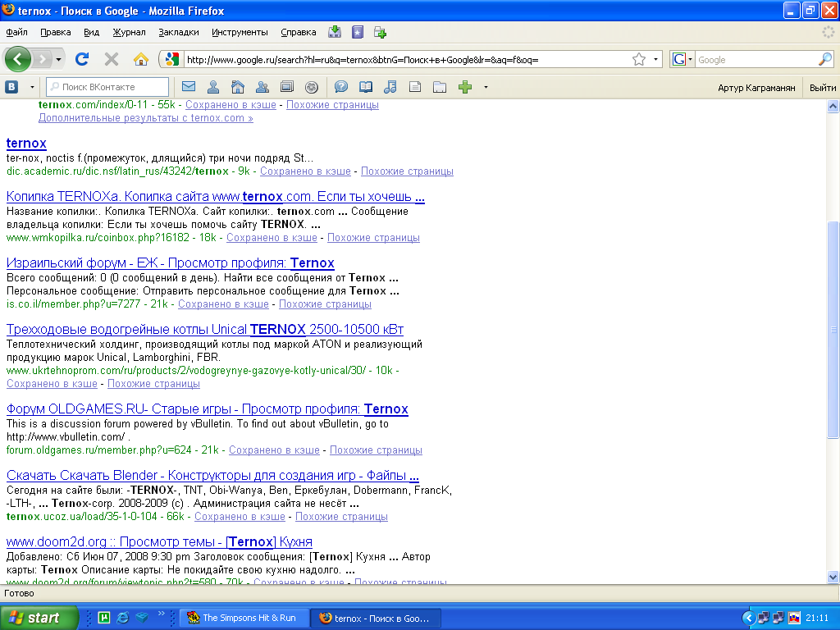Switch to The Simpsons Hit & Run taskbar button

[x=244, y=618]
